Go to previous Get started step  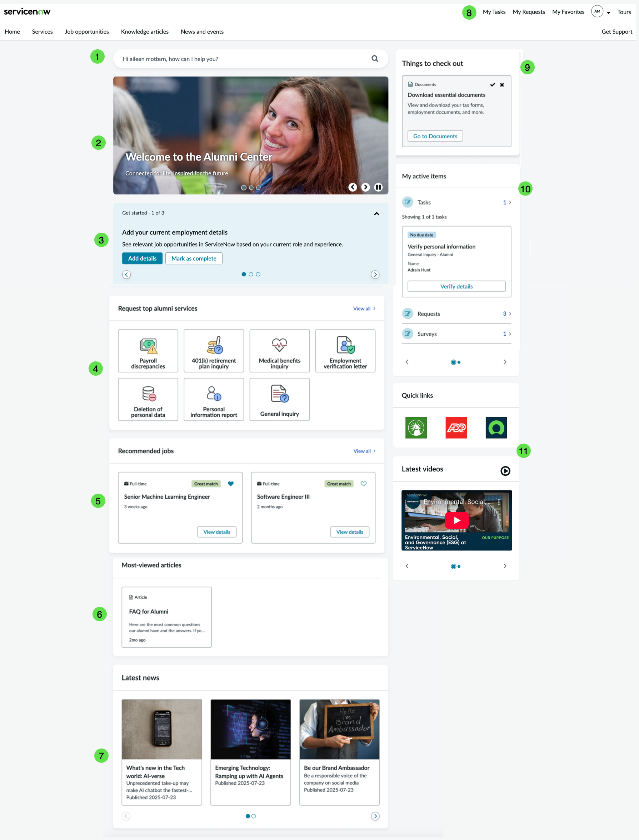(127, 275)
